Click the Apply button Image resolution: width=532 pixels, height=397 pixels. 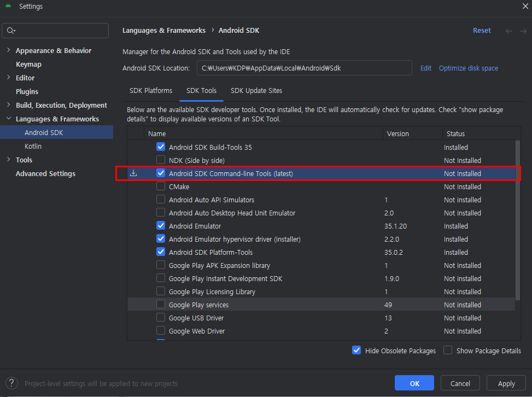[x=506, y=383]
